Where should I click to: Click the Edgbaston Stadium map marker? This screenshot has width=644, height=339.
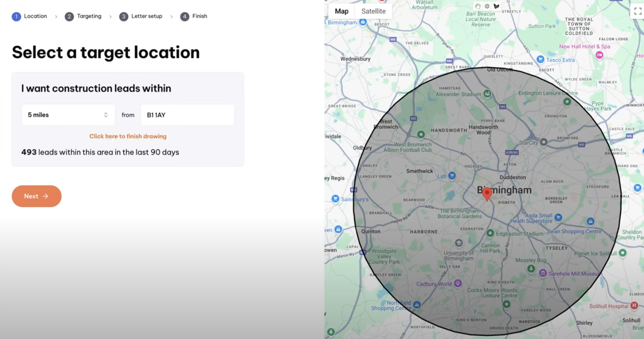[490, 233]
